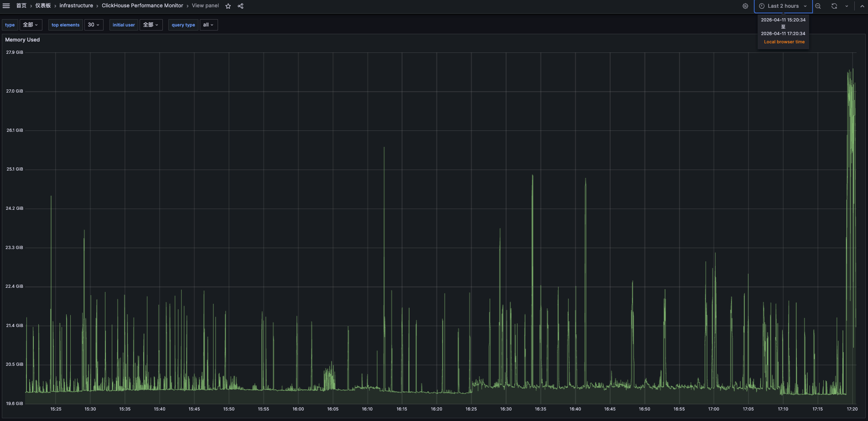The height and width of the screenshot is (421, 868).
Task: Click the type variable label
Action: coord(10,25)
